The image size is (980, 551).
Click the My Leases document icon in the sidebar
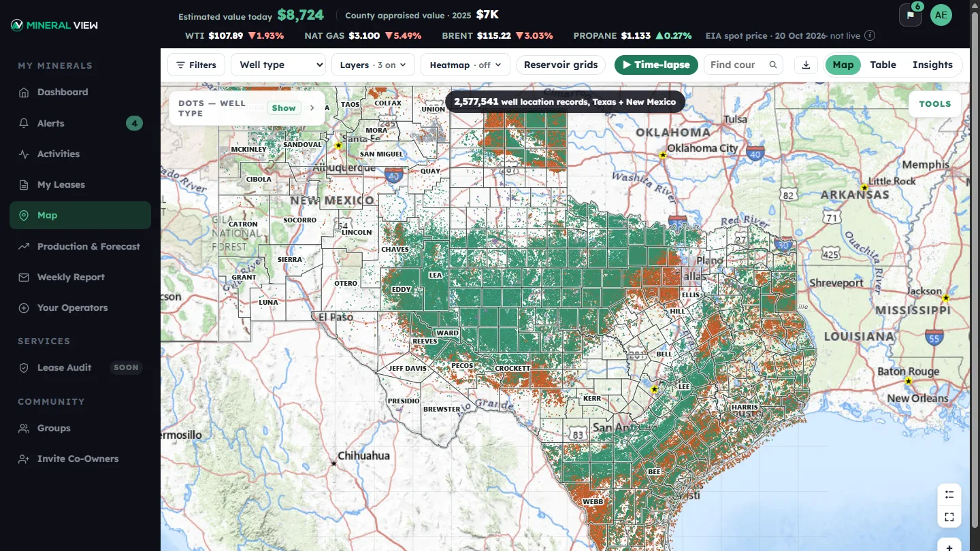[x=24, y=184]
